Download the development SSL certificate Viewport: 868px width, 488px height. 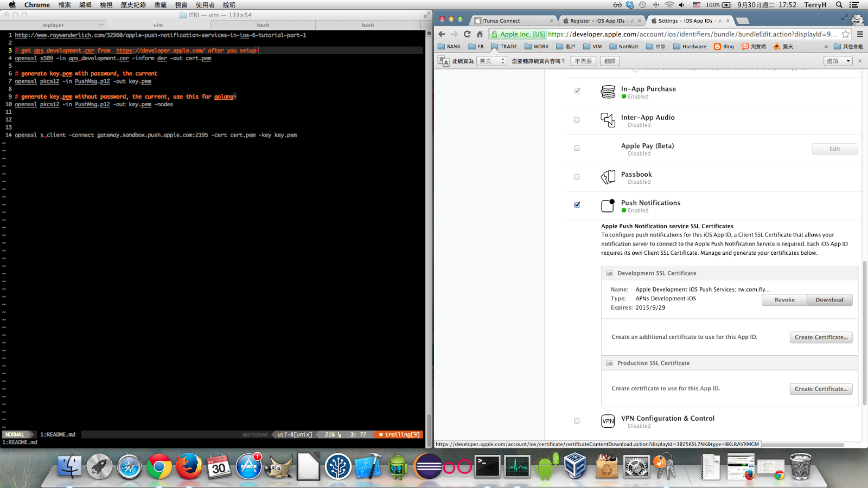(x=829, y=300)
